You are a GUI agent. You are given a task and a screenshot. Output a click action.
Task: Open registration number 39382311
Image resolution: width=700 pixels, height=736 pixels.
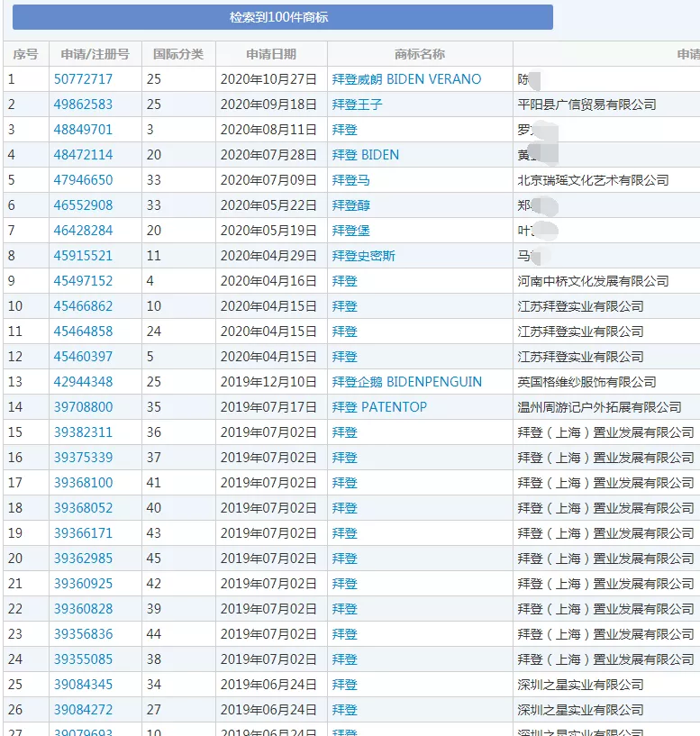tap(83, 432)
